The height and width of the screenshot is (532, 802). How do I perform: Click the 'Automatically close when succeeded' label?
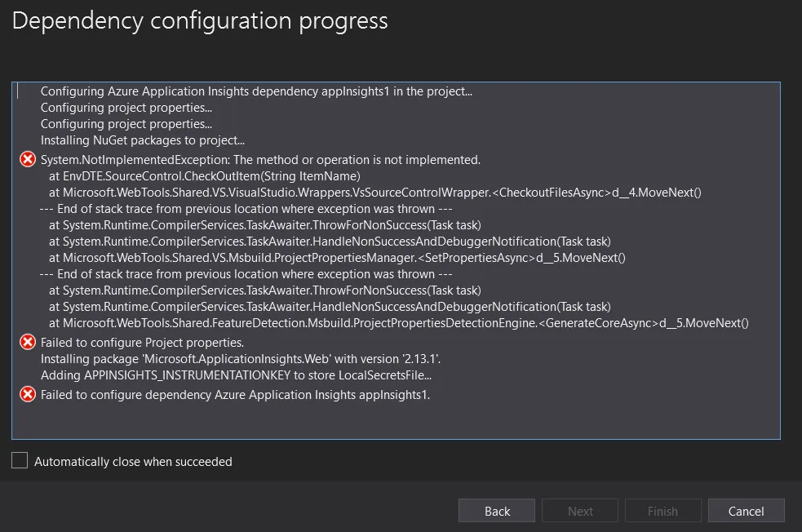click(x=133, y=462)
